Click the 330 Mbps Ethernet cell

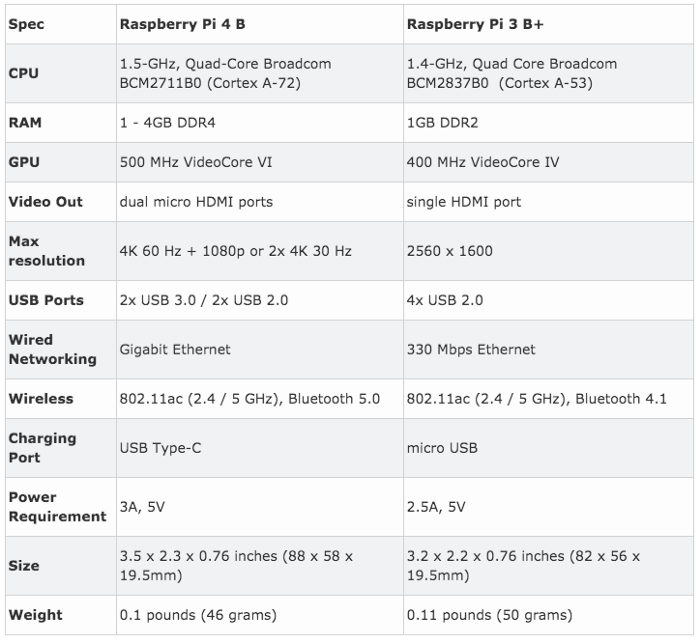click(548, 350)
